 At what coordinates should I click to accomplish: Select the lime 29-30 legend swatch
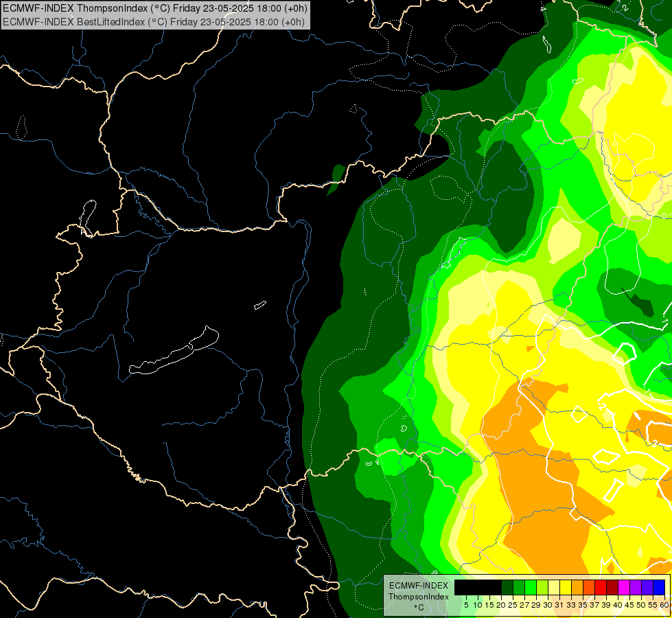point(542,587)
